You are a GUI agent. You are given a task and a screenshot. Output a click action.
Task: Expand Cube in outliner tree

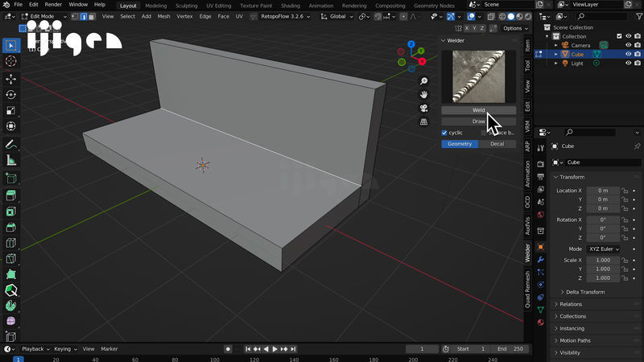(x=556, y=54)
